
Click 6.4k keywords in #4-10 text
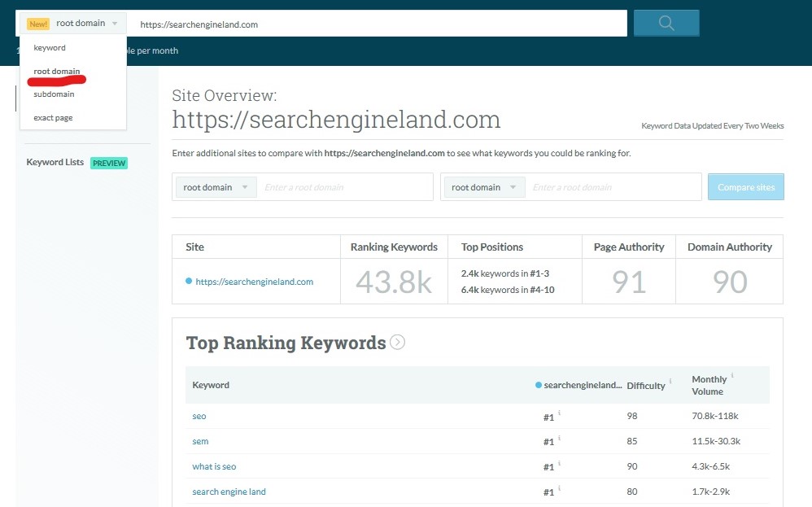click(x=508, y=290)
